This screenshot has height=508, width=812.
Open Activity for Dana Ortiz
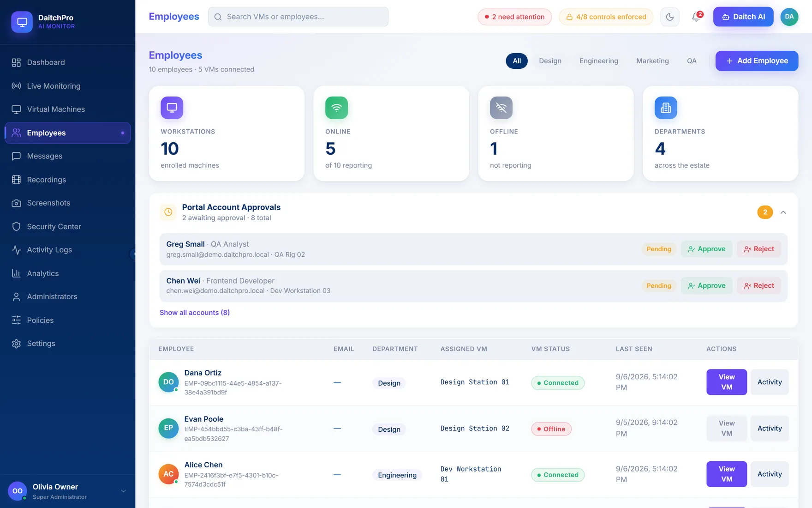tap(770, 382)
